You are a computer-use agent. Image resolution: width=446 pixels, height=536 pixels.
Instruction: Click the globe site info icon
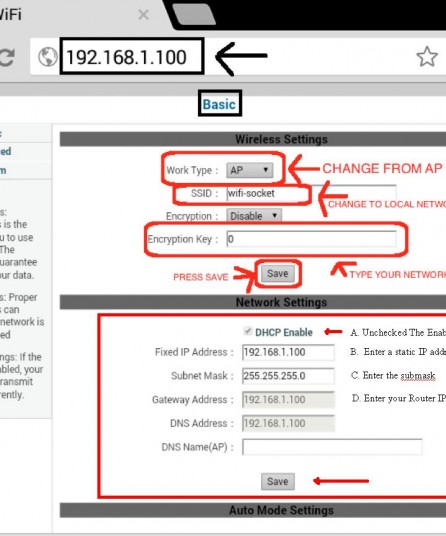48,57
